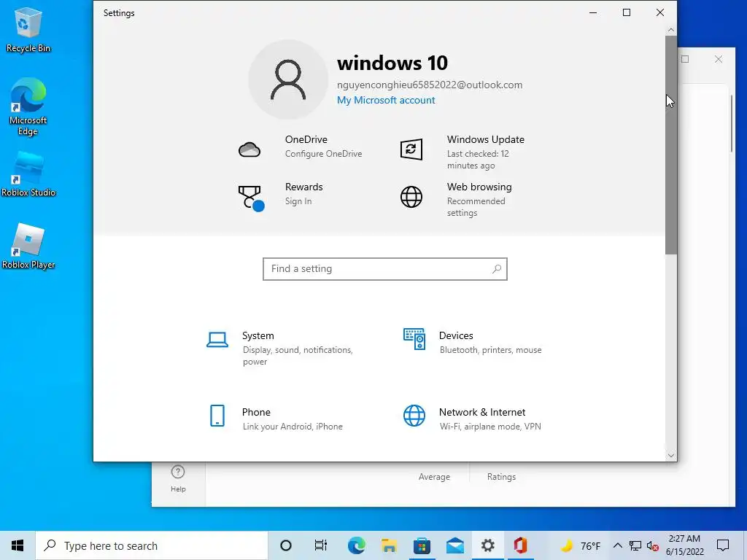Select Microsoft Edge desktop shortcut
747x560 pixels.
pos(28,107)
